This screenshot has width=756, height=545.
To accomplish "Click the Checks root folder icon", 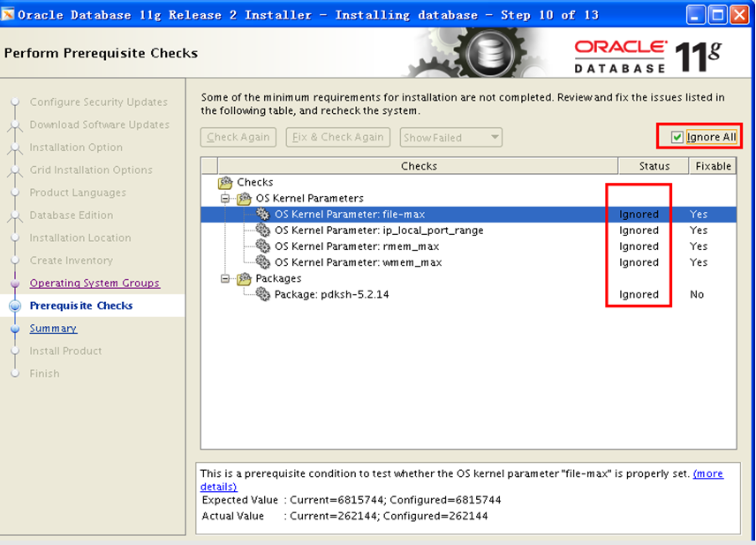I will (x=225, y=182).
